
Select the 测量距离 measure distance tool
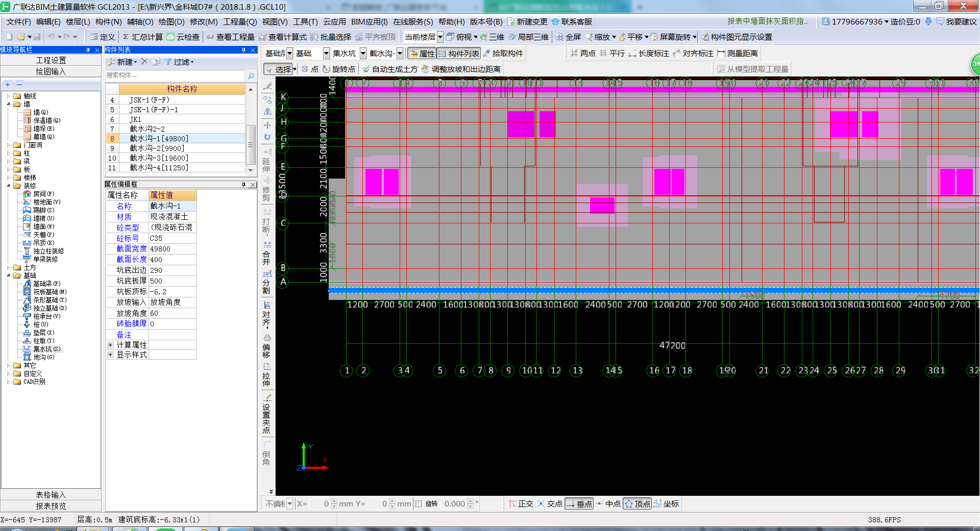click(738, 53)
